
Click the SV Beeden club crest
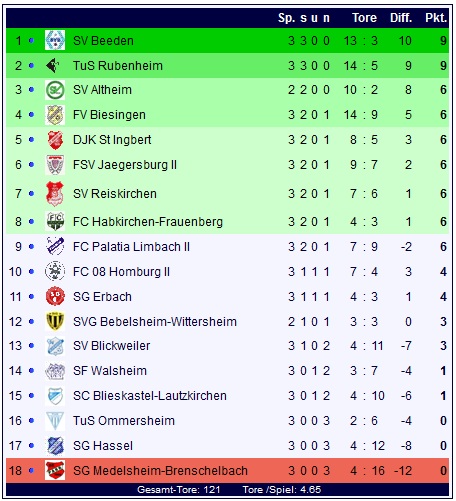[55, 40]
